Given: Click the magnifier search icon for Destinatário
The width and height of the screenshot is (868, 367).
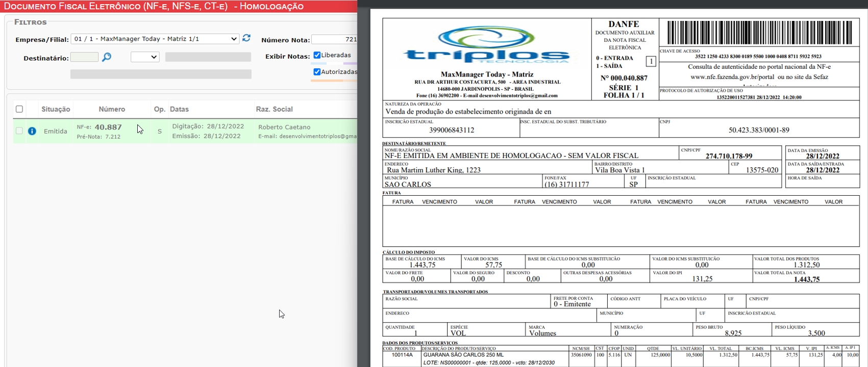Looking at the screenshot, I should (107, 57).
